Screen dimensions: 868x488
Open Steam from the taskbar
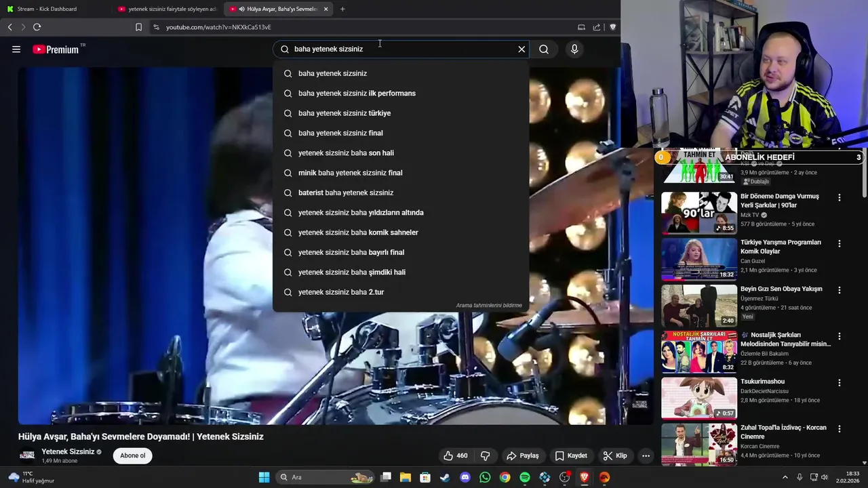pyautogui.click(x=445, y=477)
